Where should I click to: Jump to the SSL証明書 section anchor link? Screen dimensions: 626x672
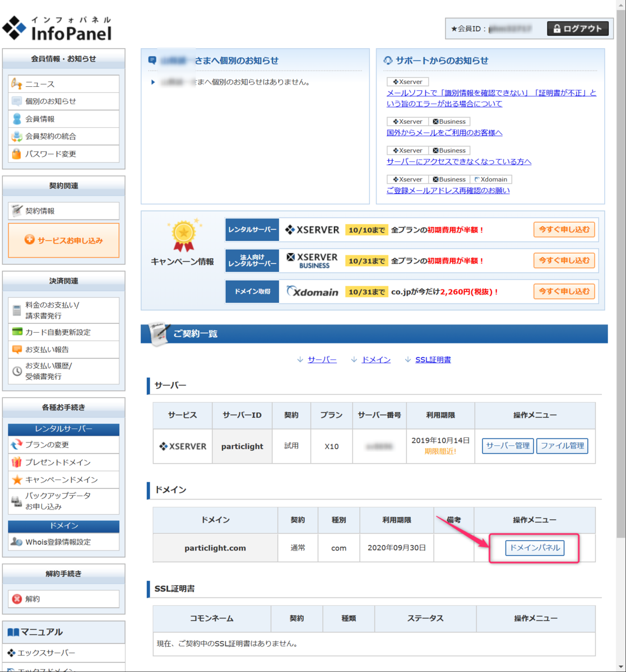(x=433, y=360)
